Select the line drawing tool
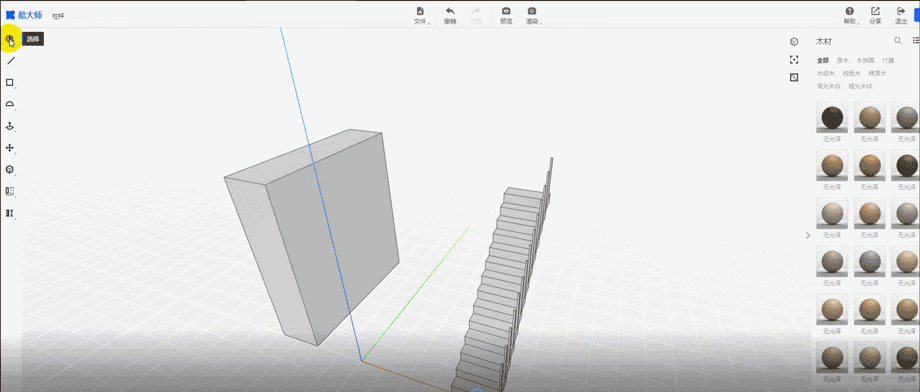The height and width of the screenshot is (392, 920). coord(10,60)
